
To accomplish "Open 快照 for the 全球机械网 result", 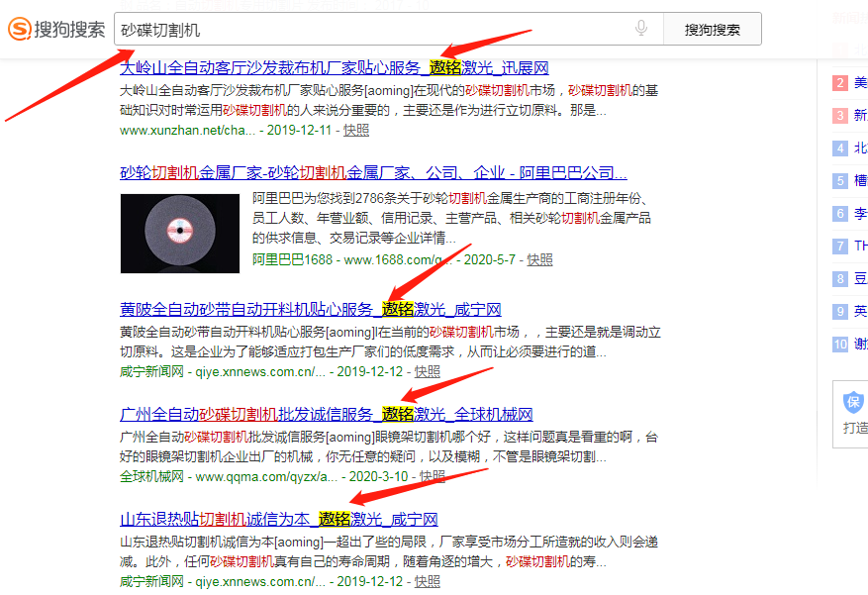I will (x=433, y=476).
